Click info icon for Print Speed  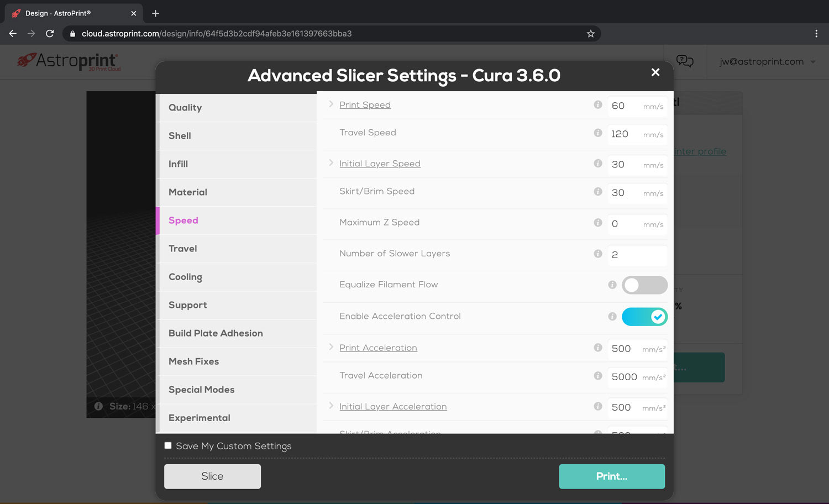(598, 104)
